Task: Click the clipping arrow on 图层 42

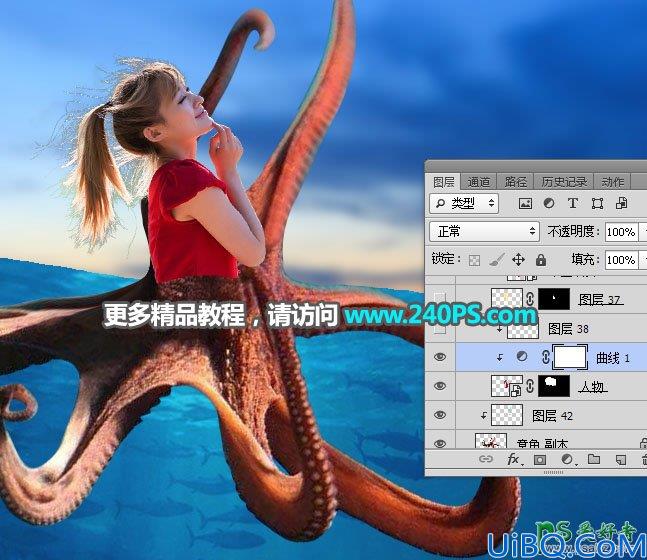Action: point(484,416)
